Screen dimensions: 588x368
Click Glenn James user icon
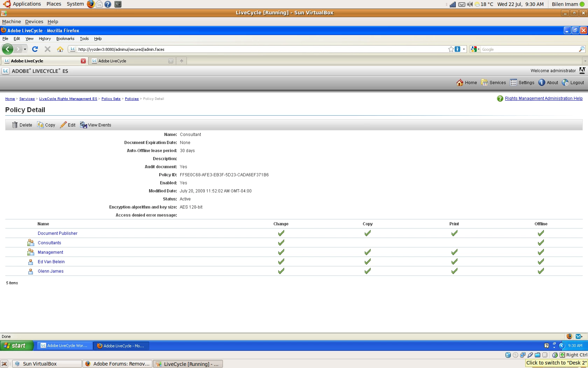30,271
